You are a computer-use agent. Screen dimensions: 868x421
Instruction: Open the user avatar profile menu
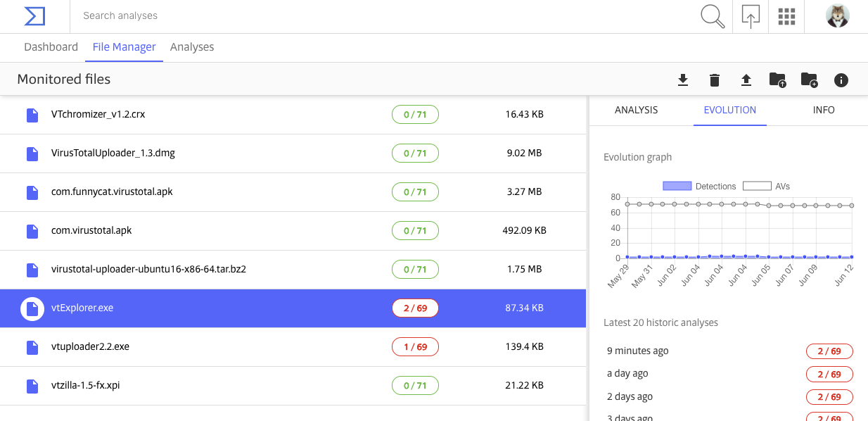coord(837,15)
